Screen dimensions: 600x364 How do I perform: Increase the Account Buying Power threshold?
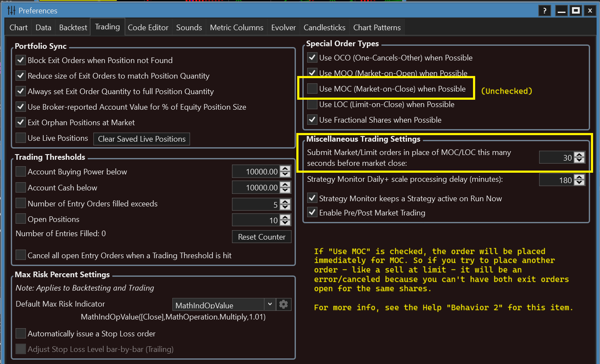click(285, 169)
